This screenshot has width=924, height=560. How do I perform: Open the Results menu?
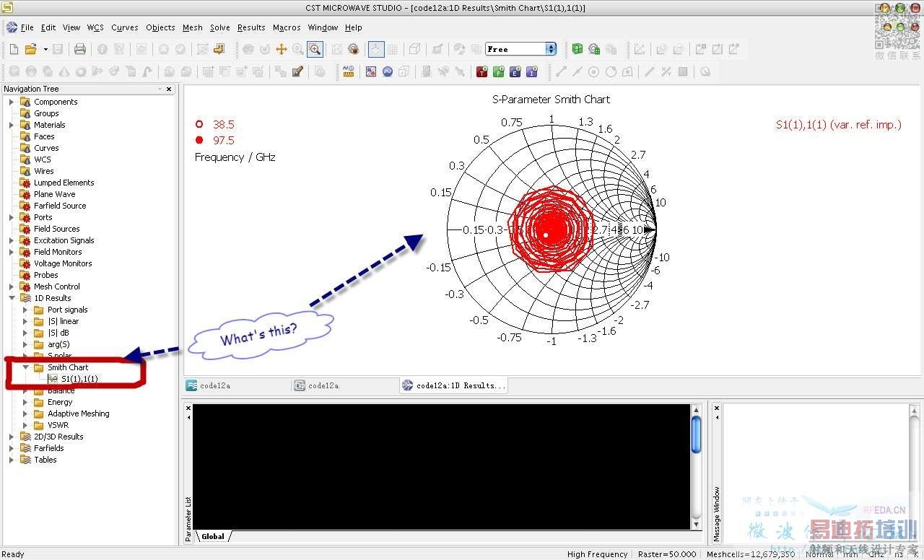[251, 27]
